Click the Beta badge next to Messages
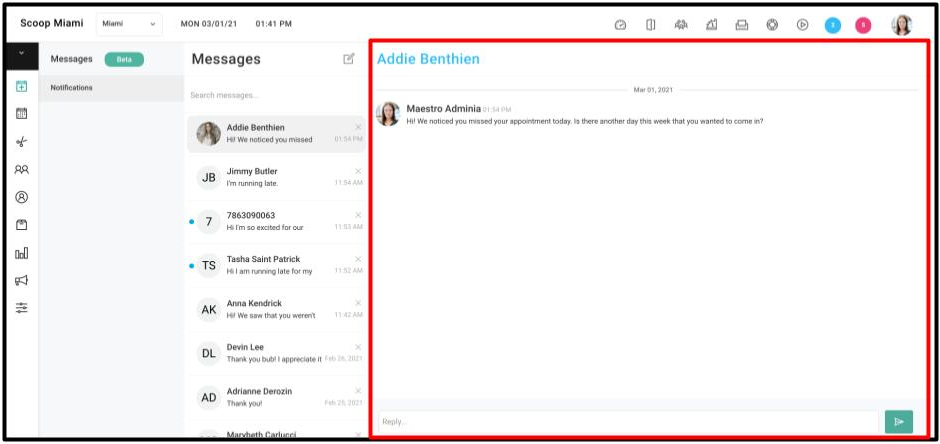This screenshot has height=444, width=940. click(x=124, y=59)
